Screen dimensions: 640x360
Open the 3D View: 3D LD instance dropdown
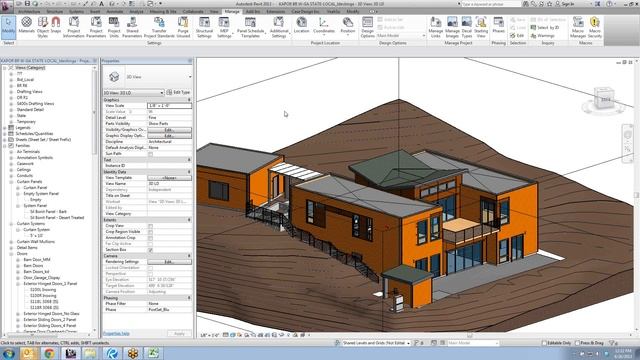point(133,93)
